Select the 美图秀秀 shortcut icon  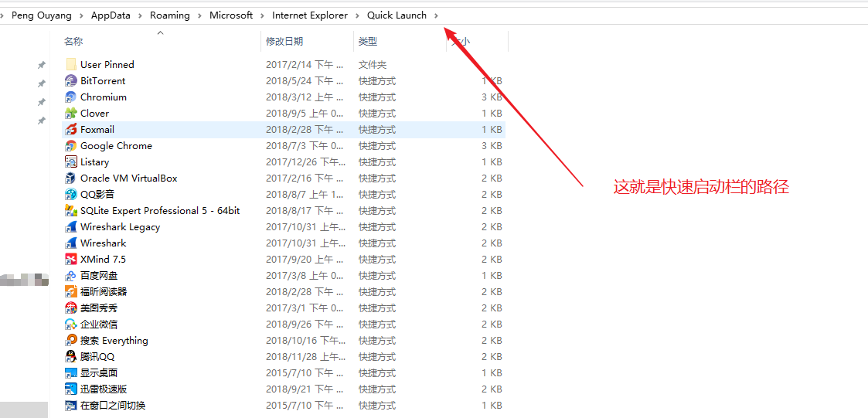[x=71, y=308]
